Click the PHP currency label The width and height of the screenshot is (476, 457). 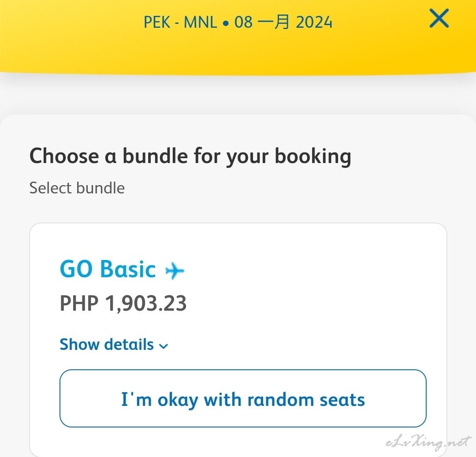[79, 303]
